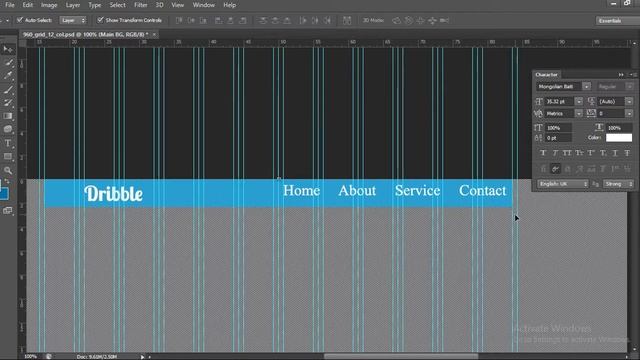Toggle Underline in Character panel
Screen dimensions: 640x360
[x=615, y=153]
